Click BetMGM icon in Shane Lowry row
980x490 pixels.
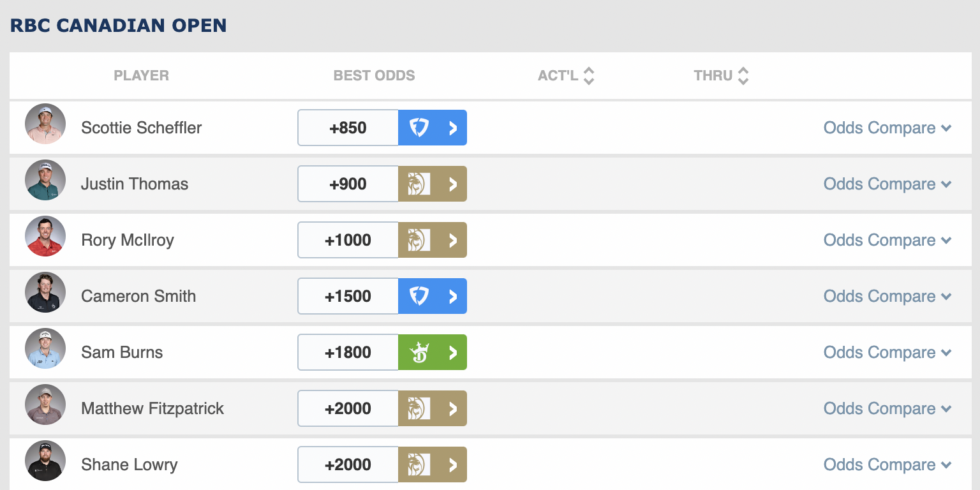pos(419,464)
